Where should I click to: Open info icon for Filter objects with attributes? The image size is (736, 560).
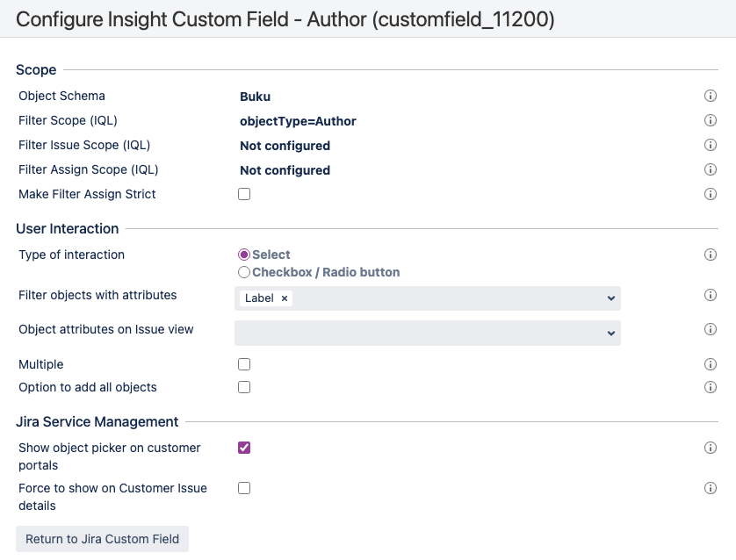pyautogui.click(x=711, y=296)
